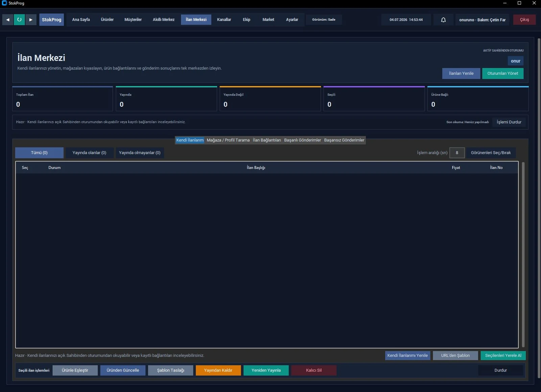This screenshot has width=541, height=392.
Task: Click the AKTİF SAHİBİNDEN OTURUMU label
Action: (503, 50)
